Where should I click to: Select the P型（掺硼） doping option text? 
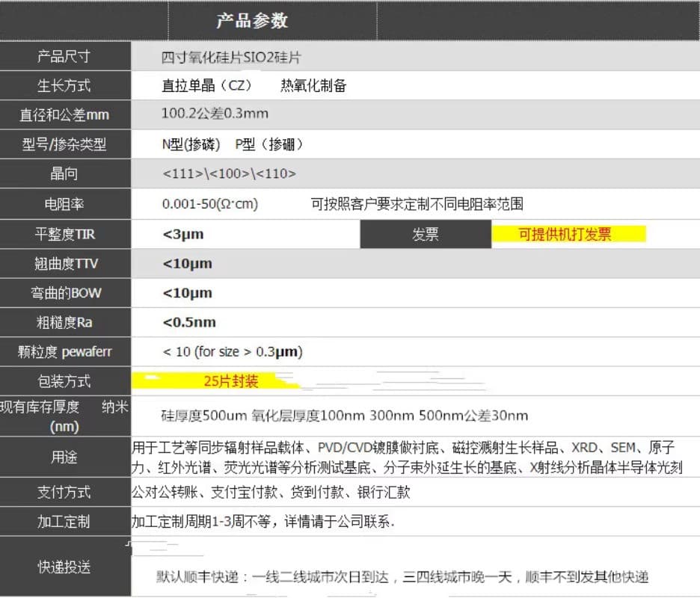pos(270,144)
